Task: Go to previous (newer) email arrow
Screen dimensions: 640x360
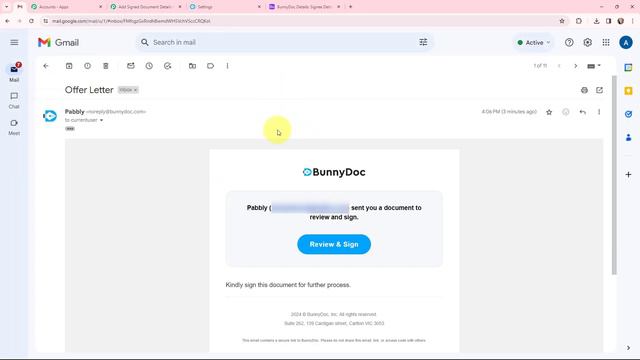Action: tap(559, 66)
